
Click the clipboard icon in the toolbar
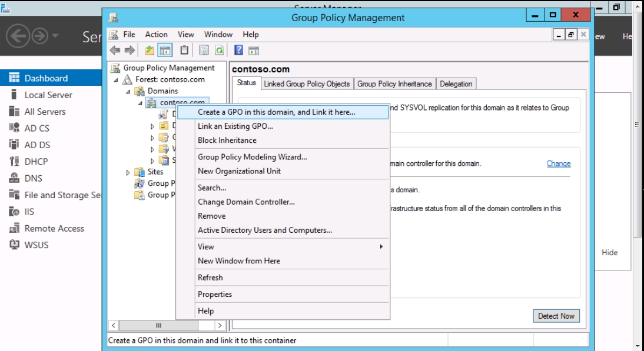pos(184,51)
